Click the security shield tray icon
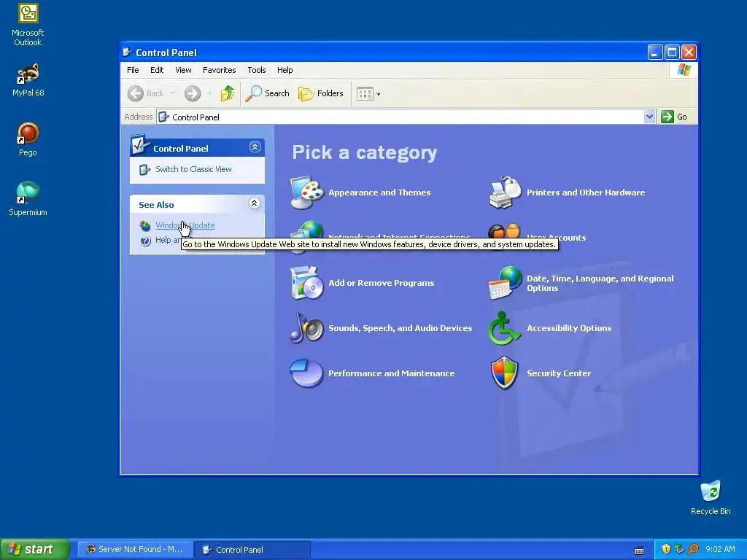This screenshot has width=747, height=560. tap(666, 549)
